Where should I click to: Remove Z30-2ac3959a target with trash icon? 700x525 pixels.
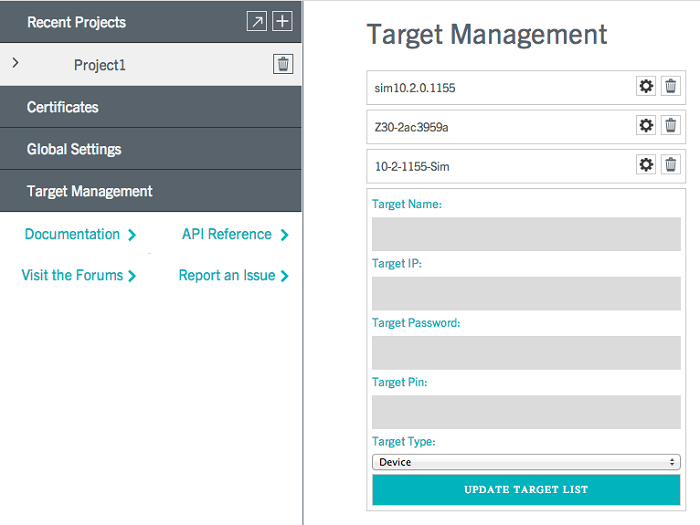pos(671,125)
